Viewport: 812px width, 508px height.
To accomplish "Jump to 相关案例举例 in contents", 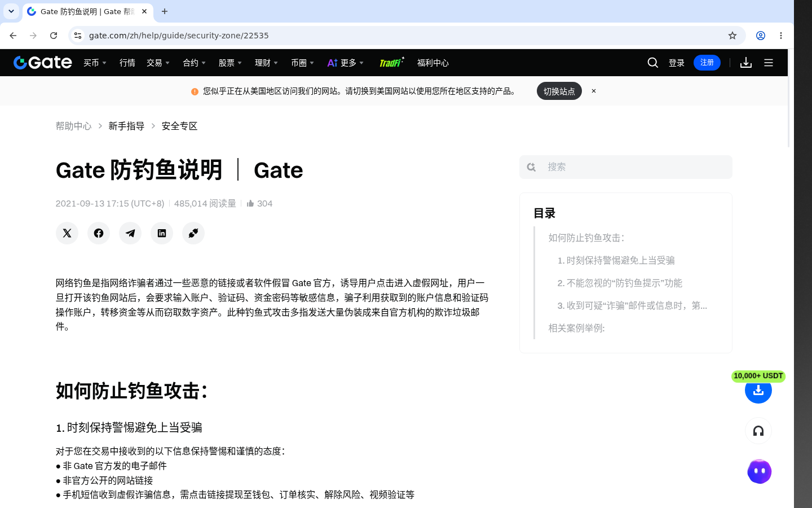I will click(577, 328).
